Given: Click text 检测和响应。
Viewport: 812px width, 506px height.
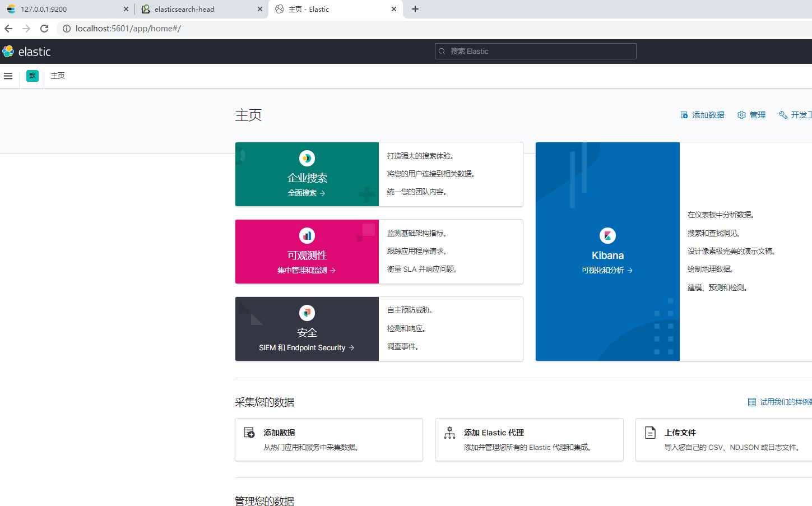Looking at the screenshot, I should pyautogui.click(x=407, y=328).
